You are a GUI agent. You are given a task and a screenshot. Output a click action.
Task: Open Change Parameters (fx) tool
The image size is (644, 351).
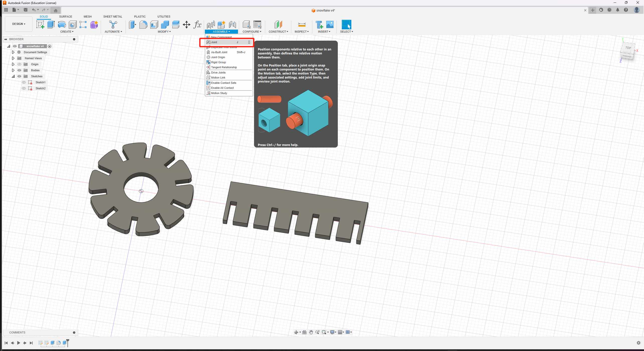(197, 25)
